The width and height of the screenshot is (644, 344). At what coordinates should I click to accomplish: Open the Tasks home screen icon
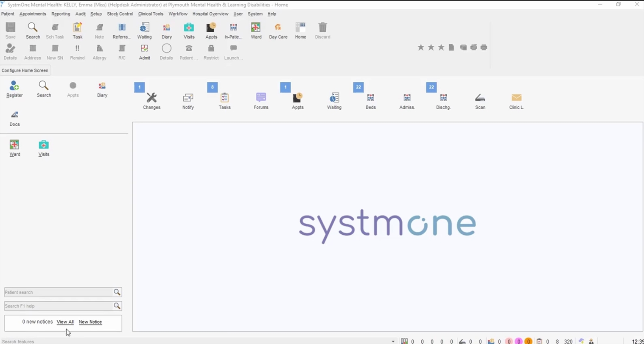click(x=224, y=101)
